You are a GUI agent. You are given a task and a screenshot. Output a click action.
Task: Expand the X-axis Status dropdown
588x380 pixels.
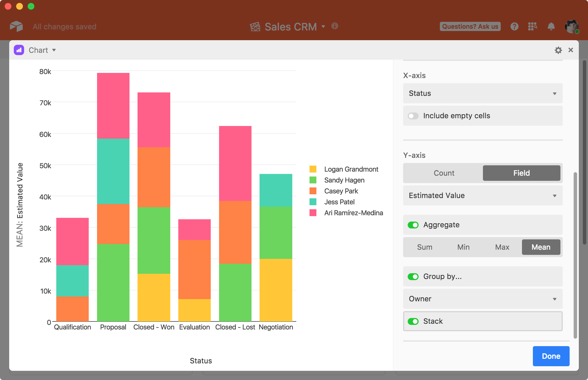click(x=482, y=93)
